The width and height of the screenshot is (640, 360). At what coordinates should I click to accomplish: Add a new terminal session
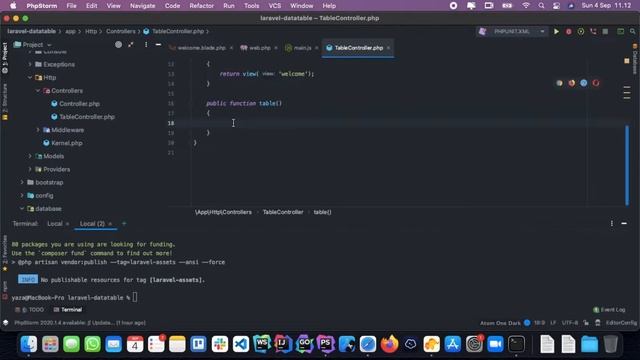click(124, 223)
